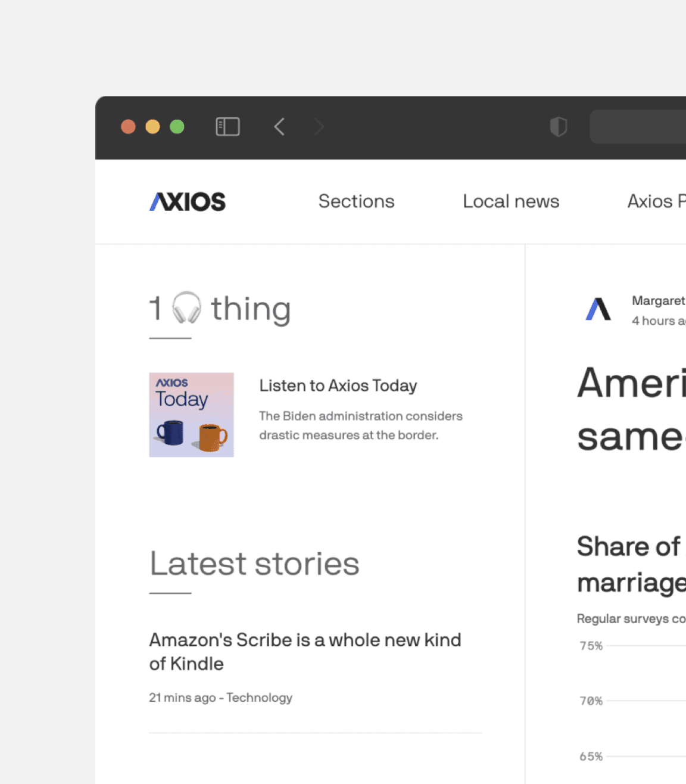
Task: Open the Technology category under the Scribe story
Action: click(x=259, y=698)
